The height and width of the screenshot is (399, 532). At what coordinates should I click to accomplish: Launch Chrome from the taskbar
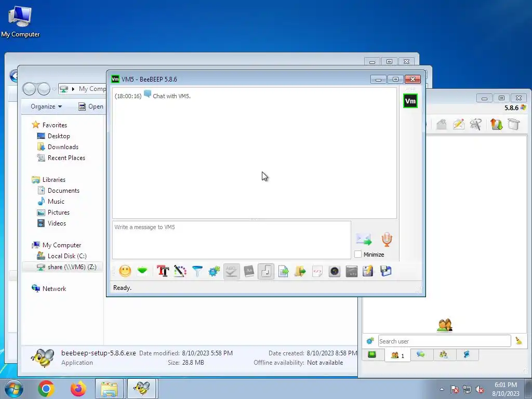[x=46, y=389]
